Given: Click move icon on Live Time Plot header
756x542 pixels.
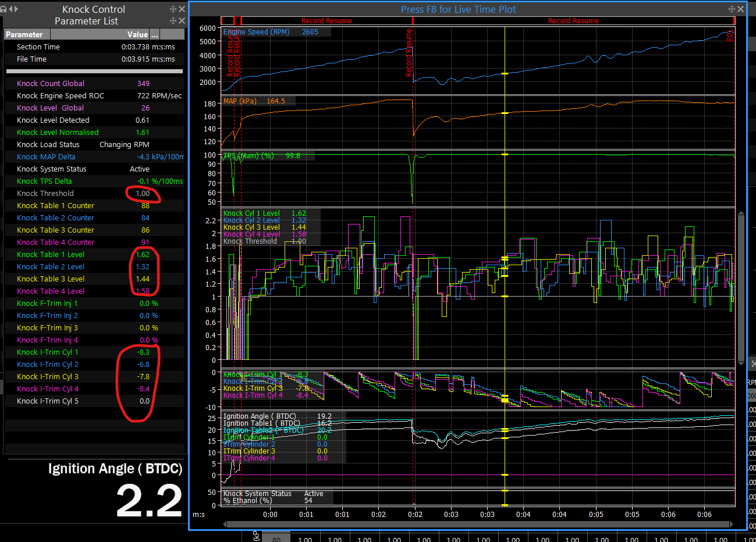Looking at the screenshot, I should pos(732,9).
